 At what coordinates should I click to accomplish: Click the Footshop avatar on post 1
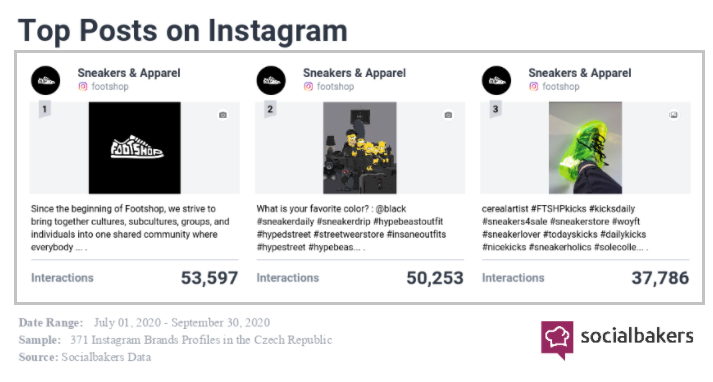45,80
